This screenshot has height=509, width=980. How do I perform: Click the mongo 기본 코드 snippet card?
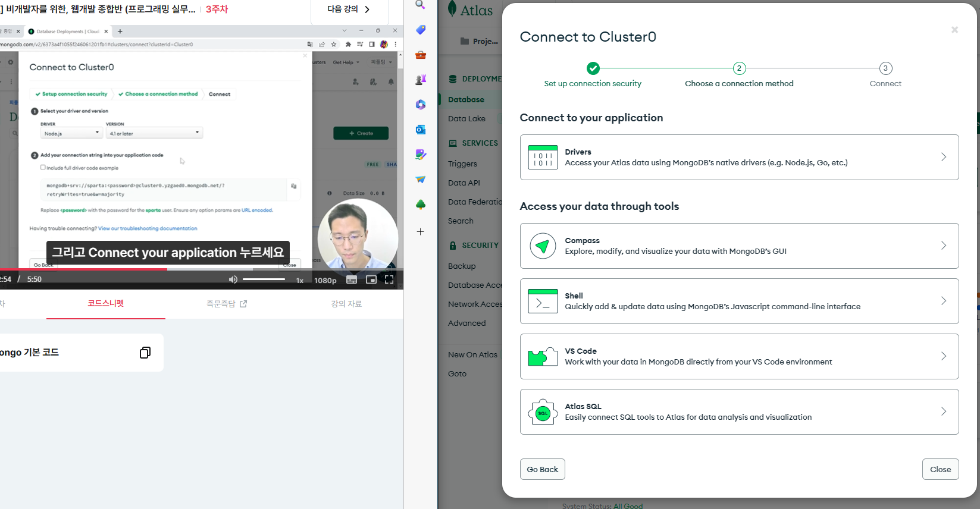click(x=80, y=353)
